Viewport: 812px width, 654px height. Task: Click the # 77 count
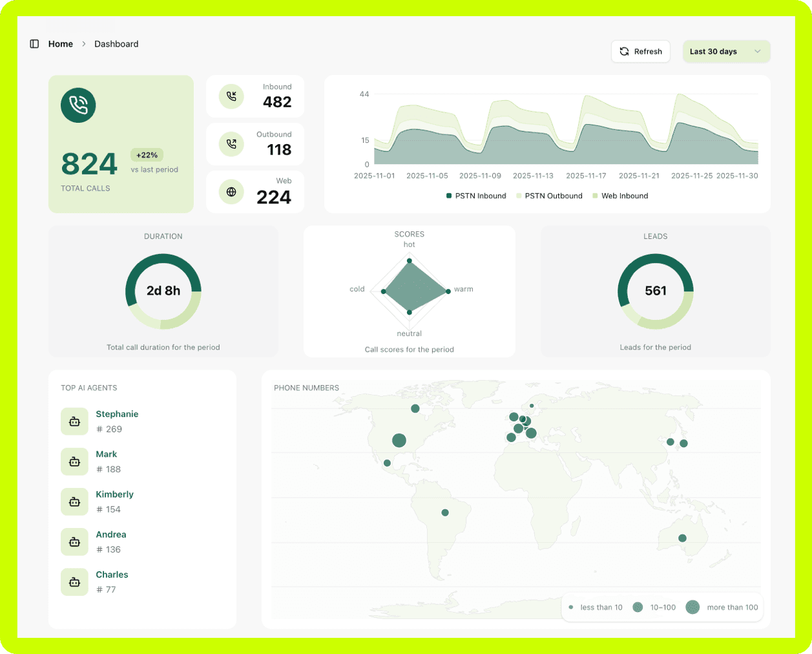(x=106, y=589)
